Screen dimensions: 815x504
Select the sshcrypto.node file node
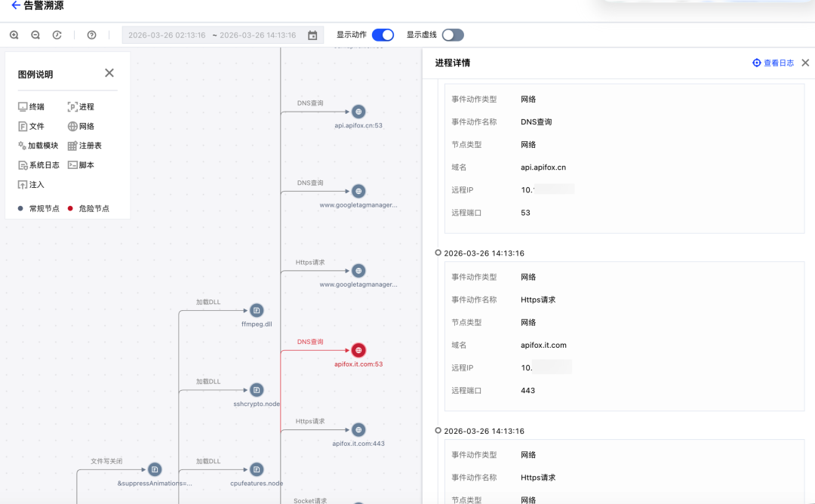257,390
